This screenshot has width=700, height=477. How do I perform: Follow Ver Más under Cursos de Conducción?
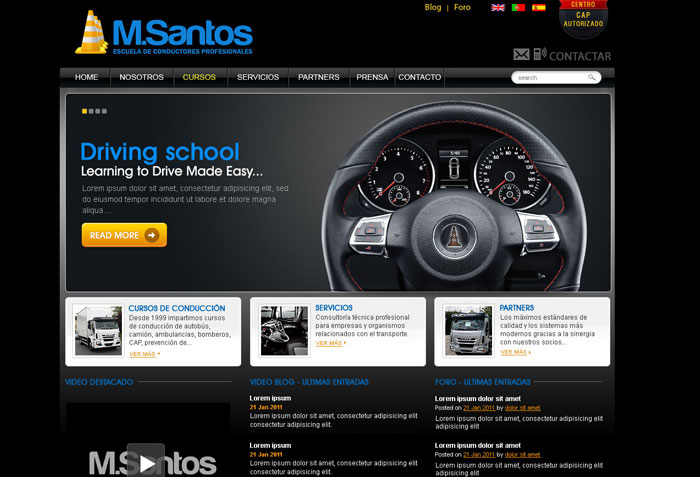pos(143,353)
